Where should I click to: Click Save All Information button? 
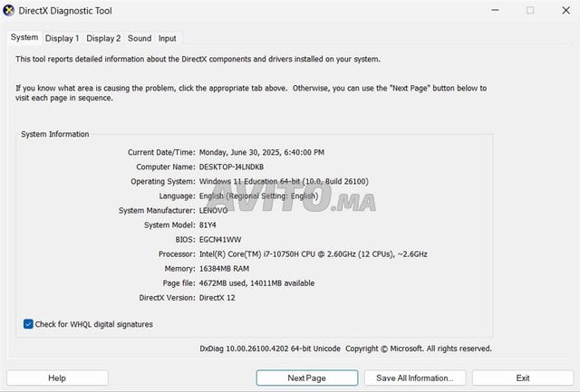[420, 378]
